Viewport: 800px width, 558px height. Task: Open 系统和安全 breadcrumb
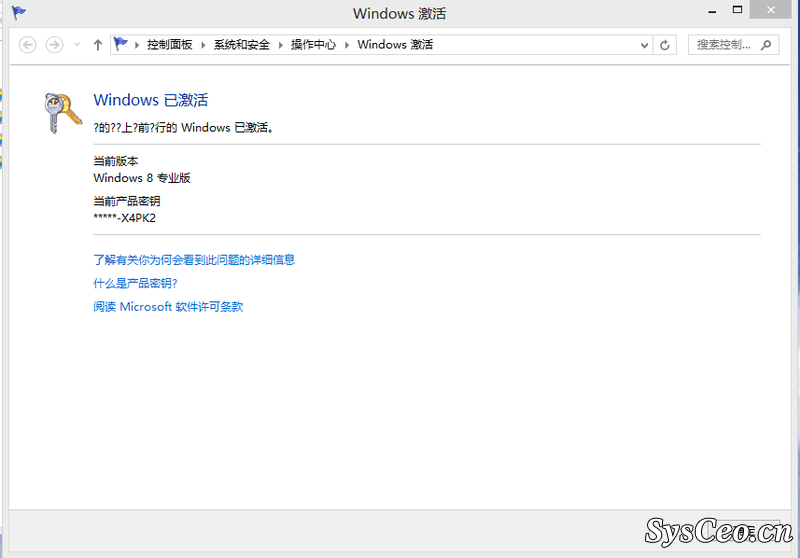(242, 45)
